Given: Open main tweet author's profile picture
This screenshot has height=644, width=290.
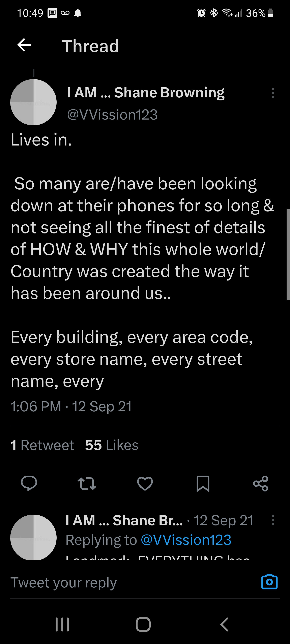Looking at the screenshot, I should coord(33,102).
